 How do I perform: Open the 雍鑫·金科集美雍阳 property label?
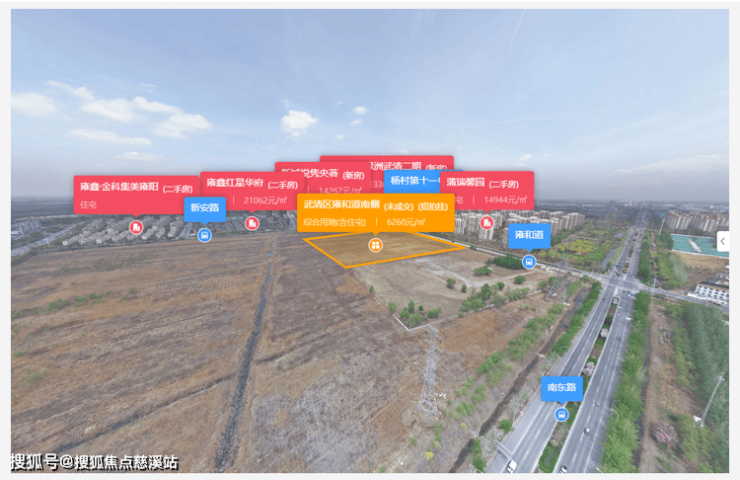coord(136,195)
